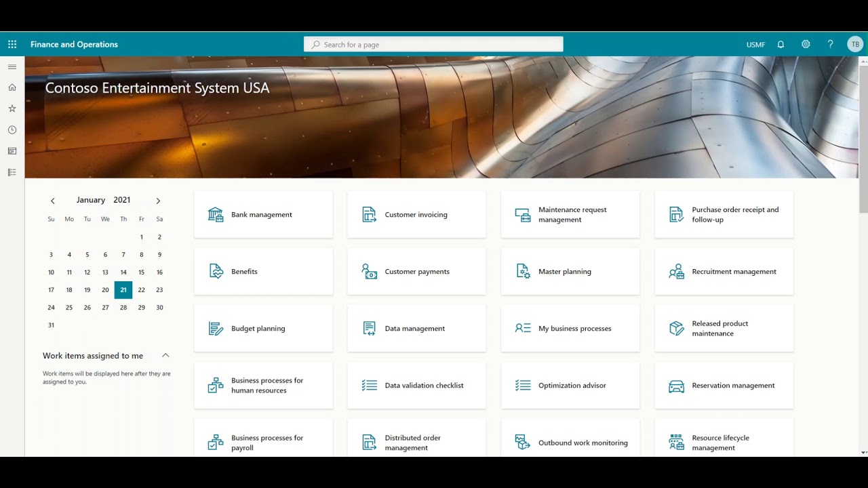Click the Recruitment management tile icon
Image resolution: width=868 pixels, height=488 pixels.
click(x=676, y=272)
